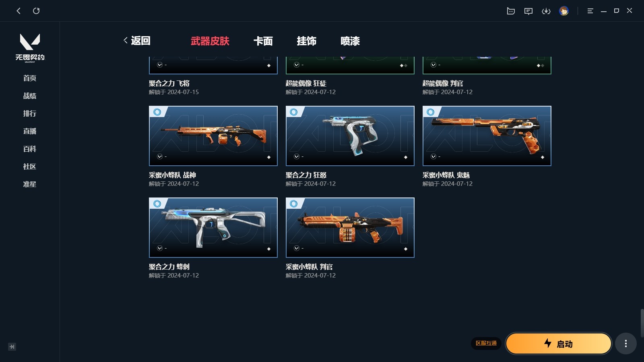Click the 启动 launch button
Viewport: 644px width, 362px height.
tap(559, 343)
